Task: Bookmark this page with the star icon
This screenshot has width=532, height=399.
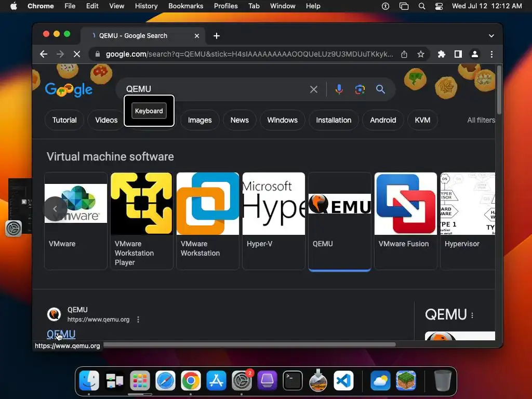Action: pos(421,54)
